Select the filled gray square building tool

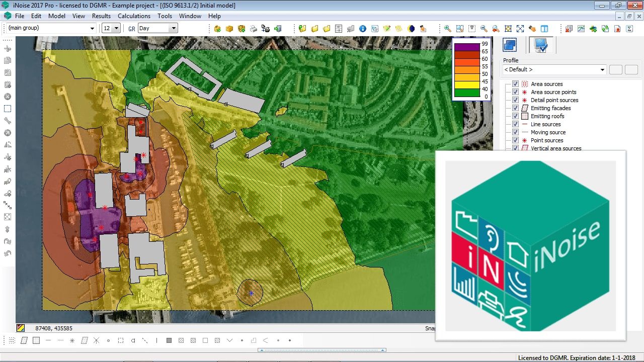point(169,340)
